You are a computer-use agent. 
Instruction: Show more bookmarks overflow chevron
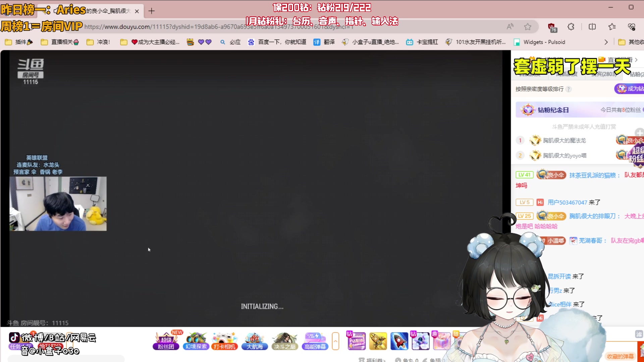(x=606, y=42)
